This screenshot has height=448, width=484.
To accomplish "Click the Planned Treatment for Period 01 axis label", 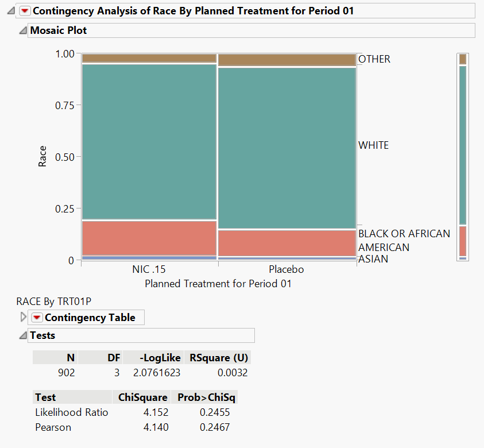I will (218, 284).
